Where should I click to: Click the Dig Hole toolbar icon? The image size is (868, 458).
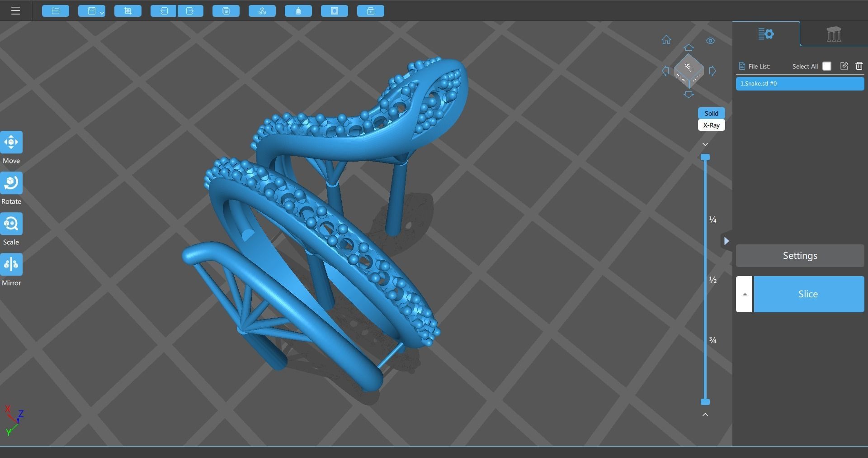click(x=335, y=11)
